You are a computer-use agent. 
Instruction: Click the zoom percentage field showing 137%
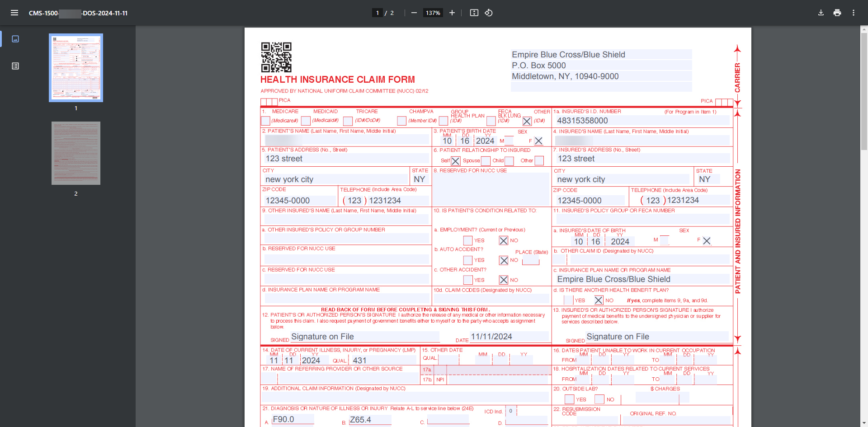(x=432, y=13)
